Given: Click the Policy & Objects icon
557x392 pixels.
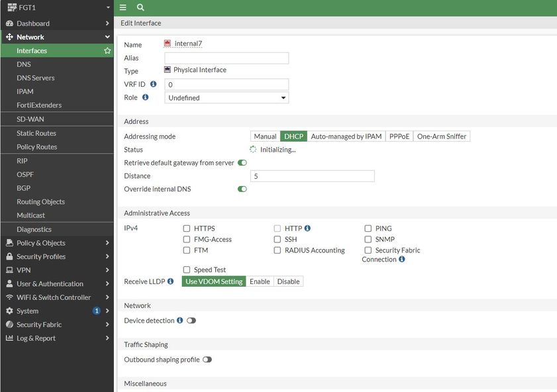Looking at the screenshot, I should (x=9, y=243).
